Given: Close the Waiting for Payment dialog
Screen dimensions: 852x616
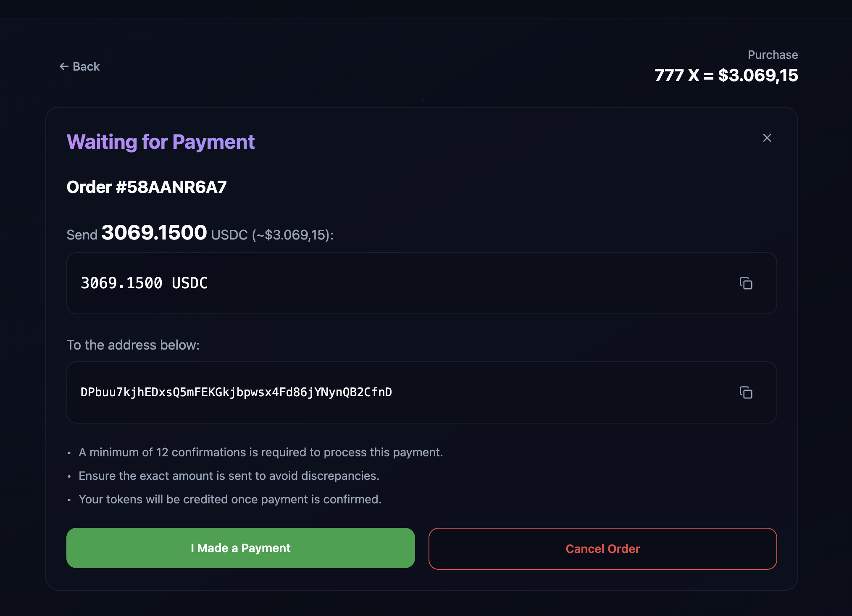Looking at the screenshot, I should click(x=767, y=138).
